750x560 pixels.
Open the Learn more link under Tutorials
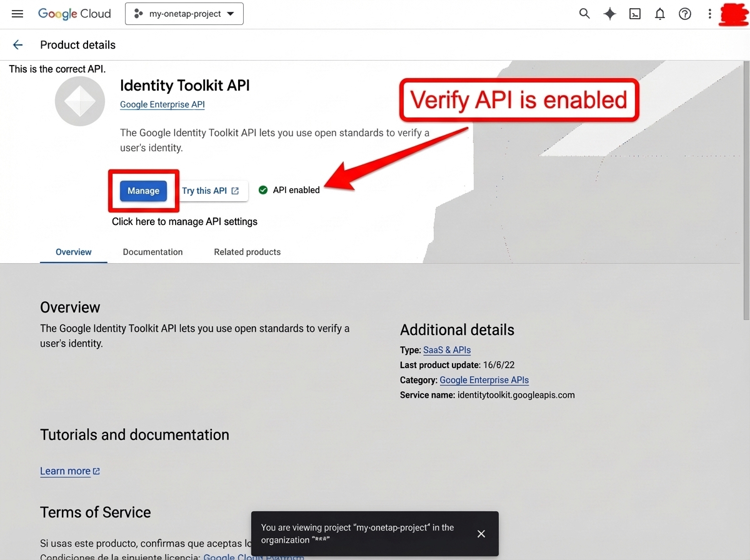point(65,471)
